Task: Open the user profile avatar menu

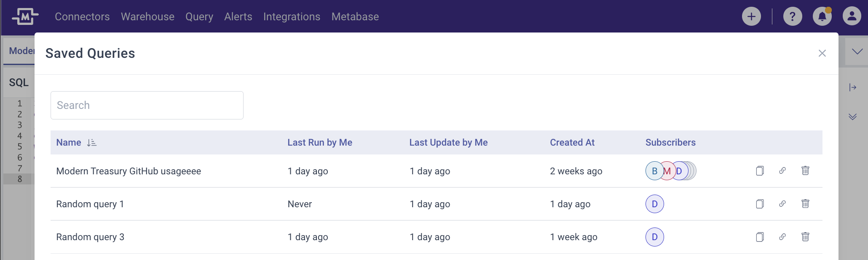Action: [x=852, y=16]
